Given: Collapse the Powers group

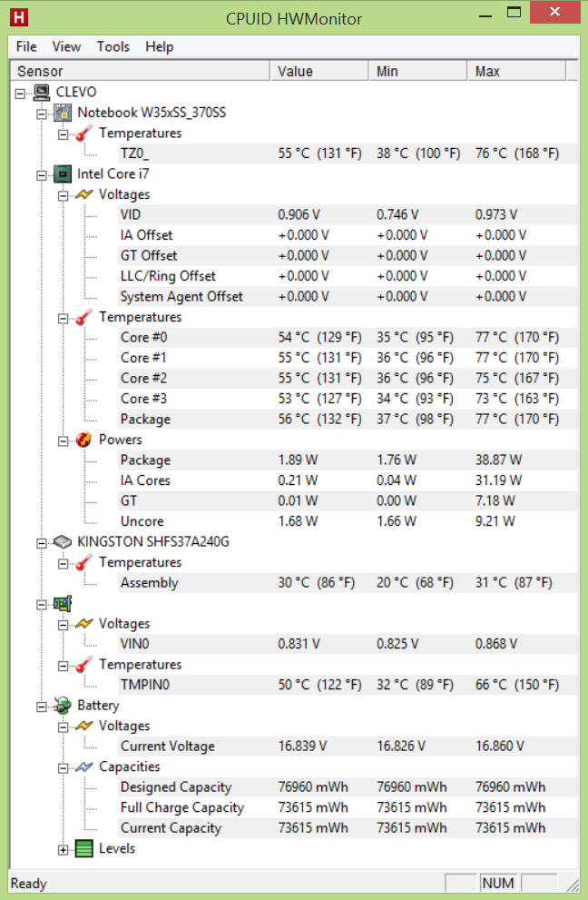Looking at the screenshot, I should [64, 440].
